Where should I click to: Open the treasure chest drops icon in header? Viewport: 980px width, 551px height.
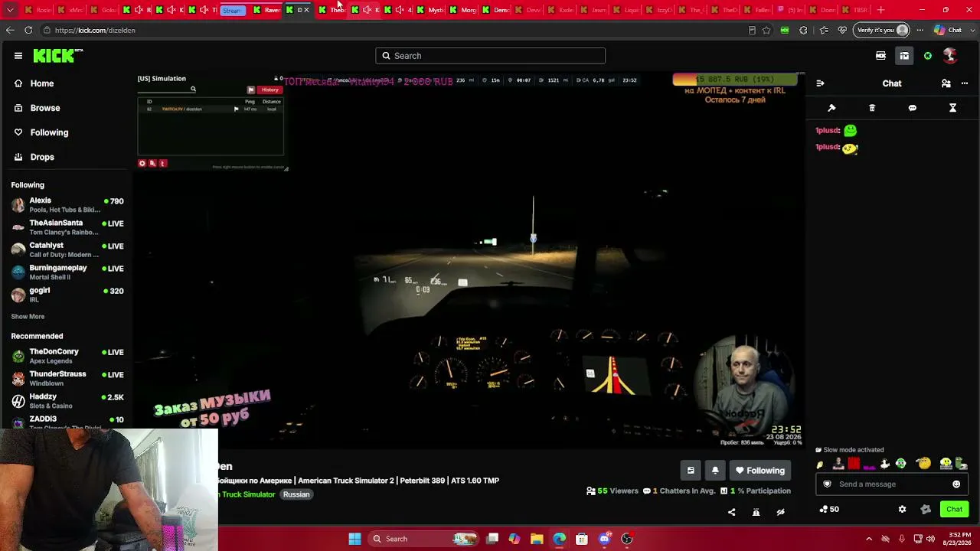pos(904,55)
